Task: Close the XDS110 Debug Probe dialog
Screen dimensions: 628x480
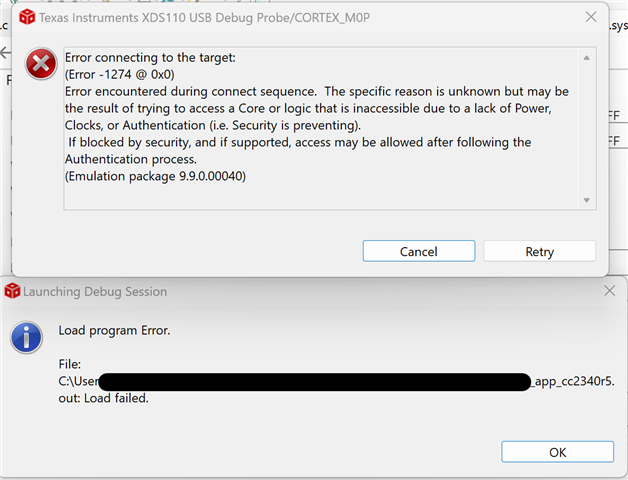Action: click(592, 16)
